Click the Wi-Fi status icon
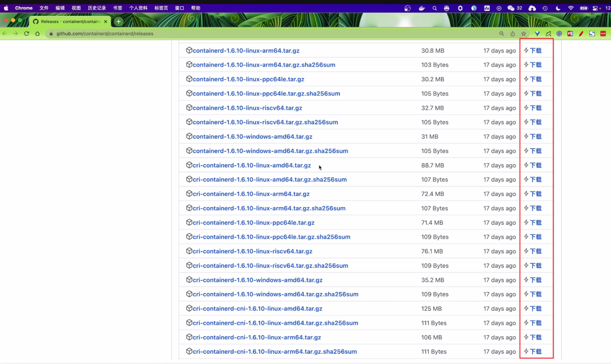Screen dimensions: 611x364 [x=571, y=8]
